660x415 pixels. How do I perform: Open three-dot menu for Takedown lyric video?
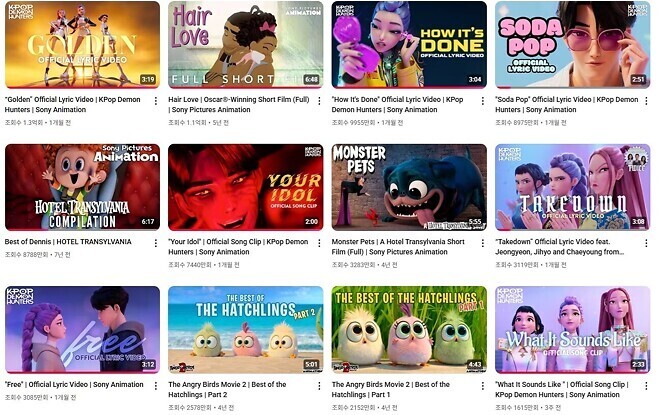click(x=646, y=243)
